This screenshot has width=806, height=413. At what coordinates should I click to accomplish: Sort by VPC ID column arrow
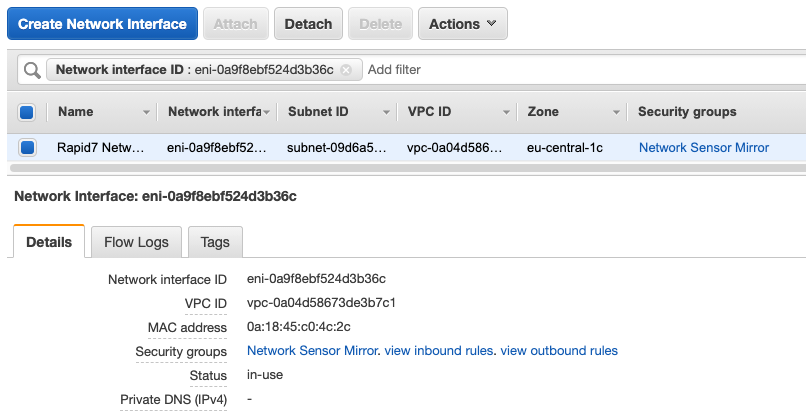coord(507,112)
